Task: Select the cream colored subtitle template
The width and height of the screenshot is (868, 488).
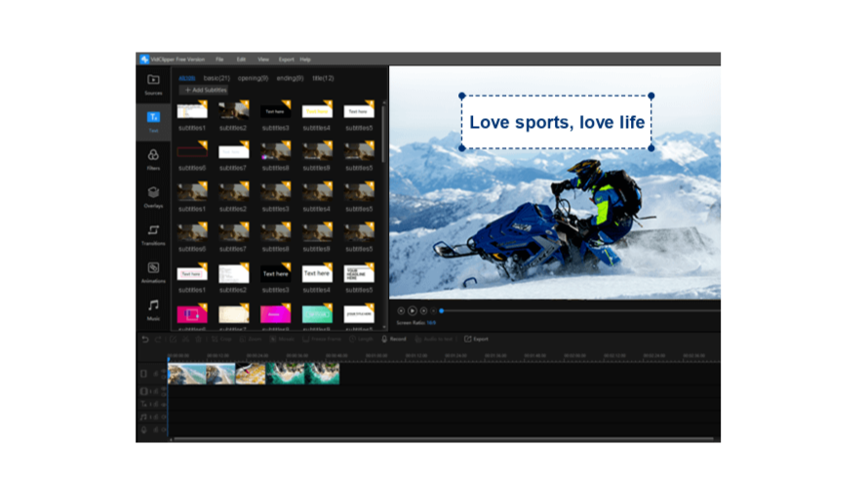Action: (234, 314)
